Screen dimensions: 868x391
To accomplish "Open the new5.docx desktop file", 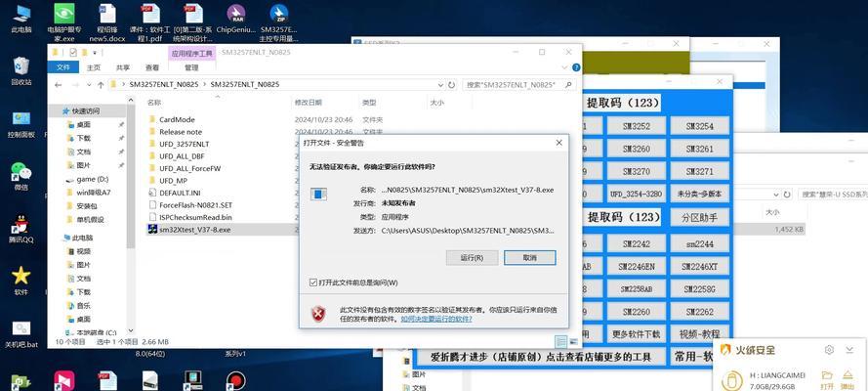I will [x=106, y=22].
